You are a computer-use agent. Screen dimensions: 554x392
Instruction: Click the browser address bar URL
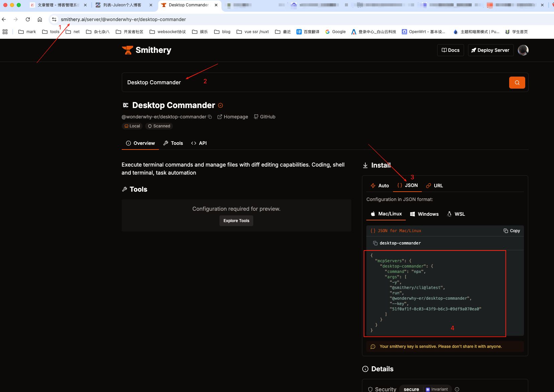pos(123,19)
